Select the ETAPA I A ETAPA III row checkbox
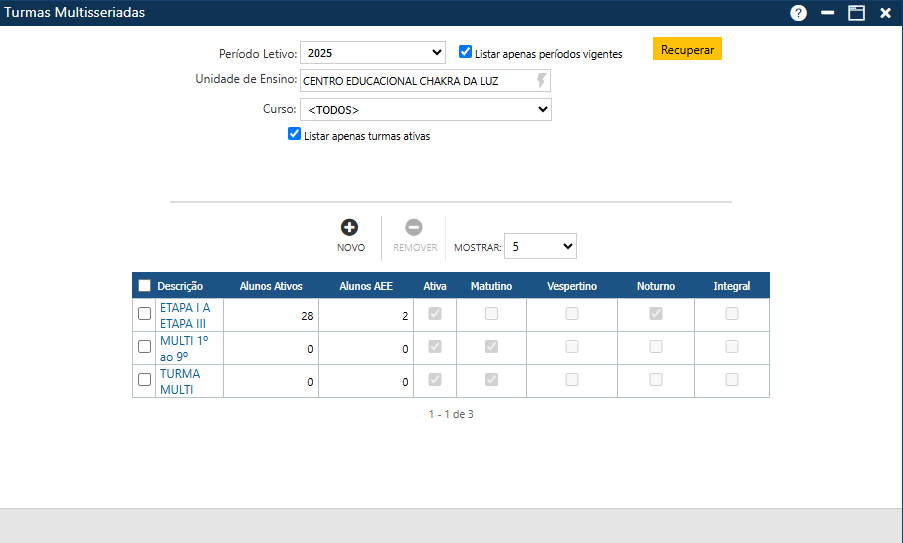This screenshot has height=543, width=903. 145,314
